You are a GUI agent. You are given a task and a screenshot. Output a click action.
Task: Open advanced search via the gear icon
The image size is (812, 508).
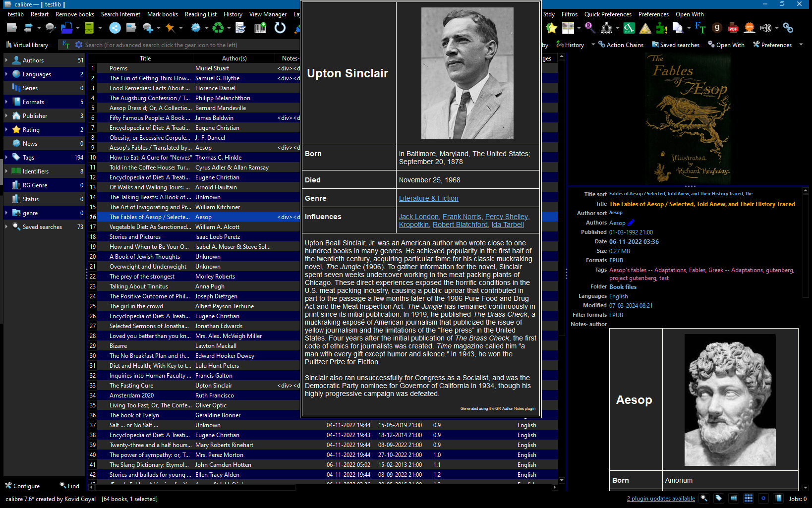pyautogui.click(x=79, y=45)
